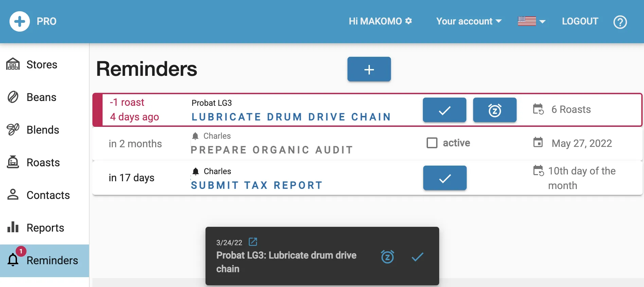Click the plus logo icon beside PRO
This screenshot has height=287, width=644.
pyautogui.click(x=20, y=21)
